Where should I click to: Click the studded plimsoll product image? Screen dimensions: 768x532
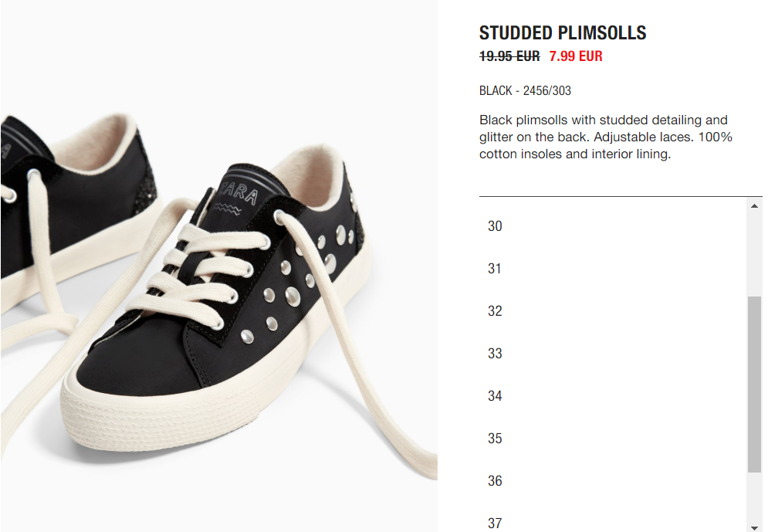[x=219, y=266]
